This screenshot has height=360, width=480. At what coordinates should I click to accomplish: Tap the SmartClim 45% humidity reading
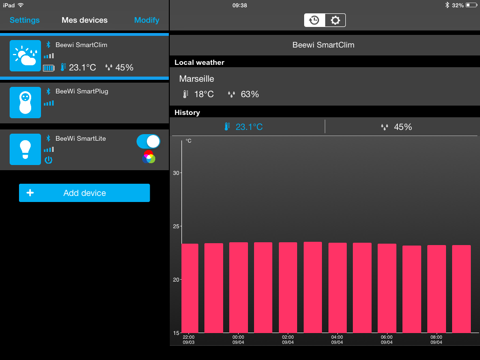pyautogui.click(x=124, y=68)
